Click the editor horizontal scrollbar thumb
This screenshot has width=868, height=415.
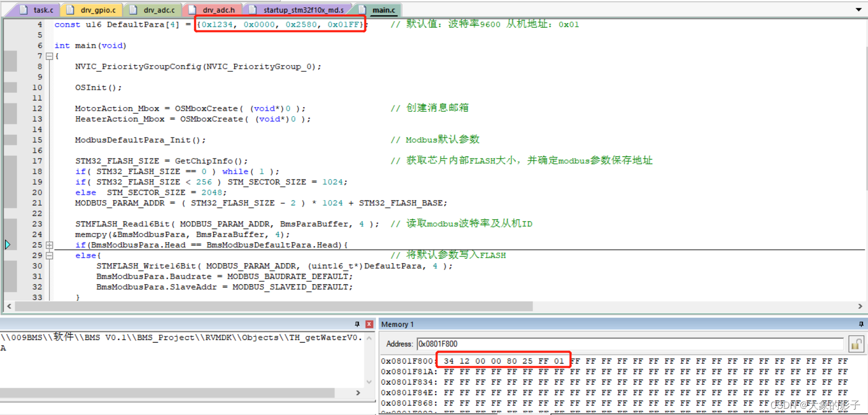(x=274, y=306)
